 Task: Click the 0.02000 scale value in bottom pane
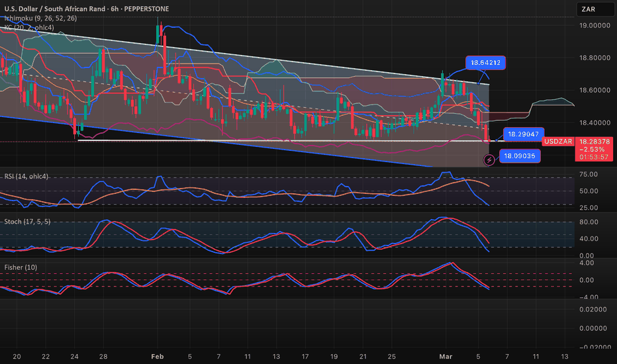point(593,309)
